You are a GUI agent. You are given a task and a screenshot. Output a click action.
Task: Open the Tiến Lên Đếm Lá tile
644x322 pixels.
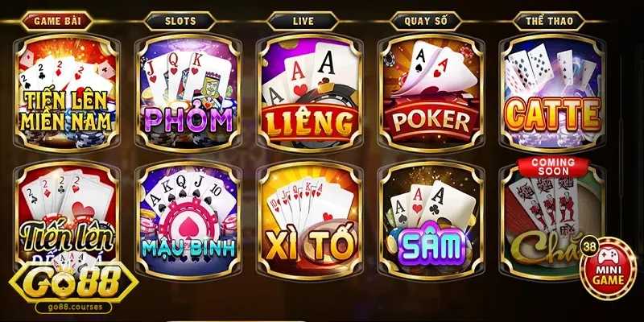67,213
